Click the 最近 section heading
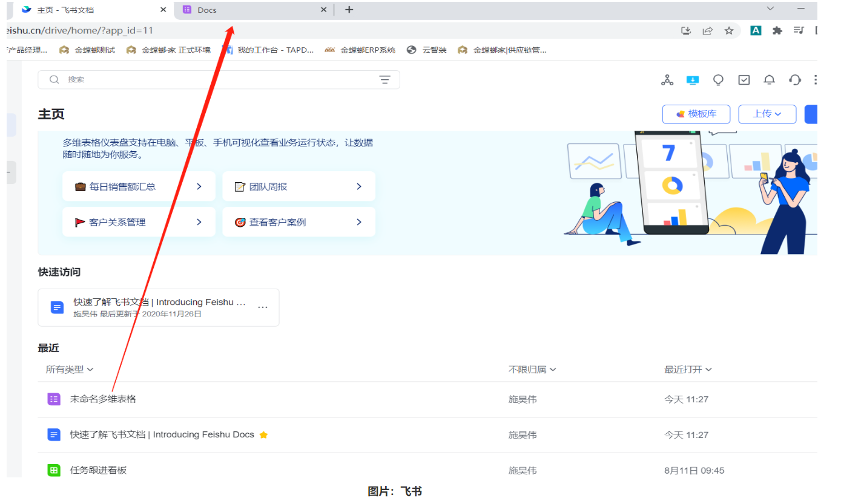The height and width of the screenshot is (504, 841). point(48,348)
